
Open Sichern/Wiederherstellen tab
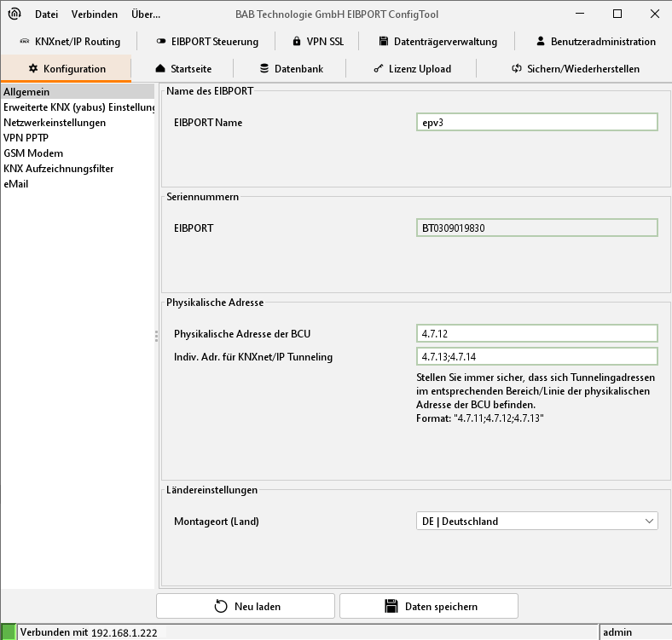click(575, 68)
